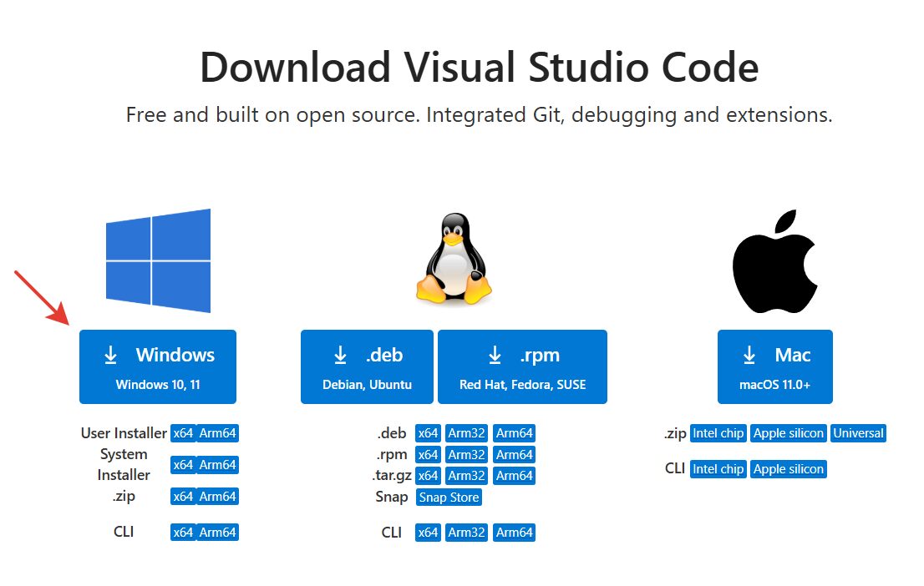Get Windows System Installer Arm64

(x=217, y=465)
